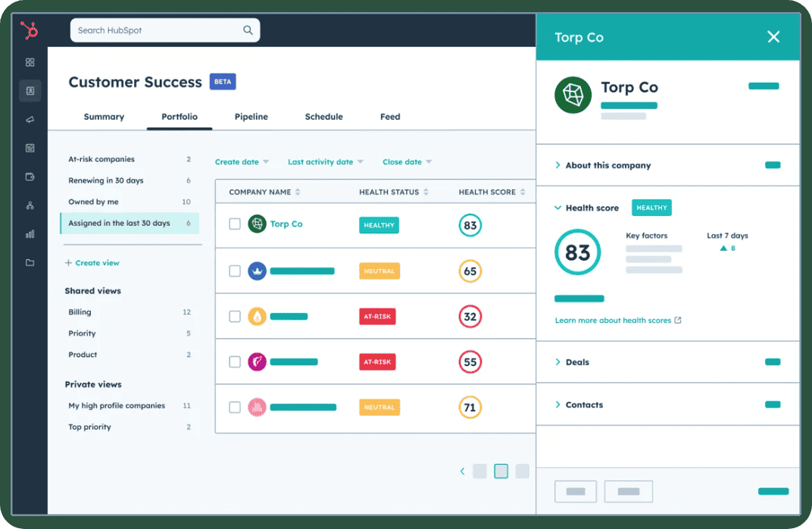Switch to the Summary tab

point(104,117)
